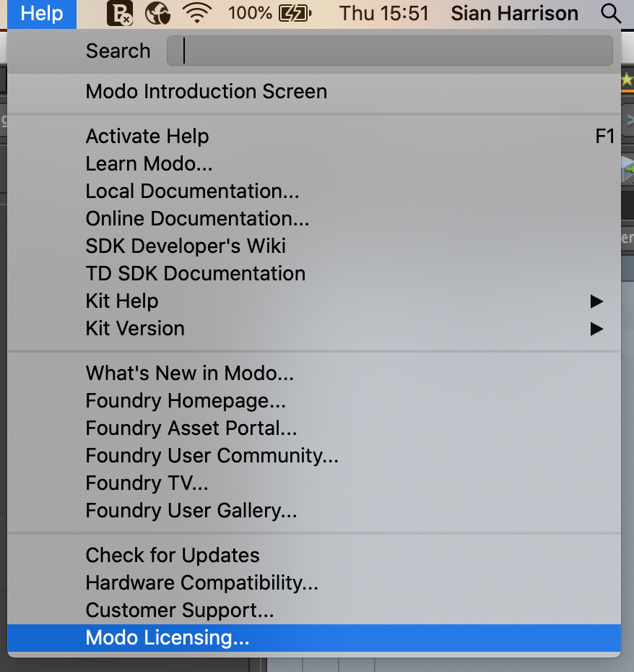Open Foundry User Community...

(314, 455)
